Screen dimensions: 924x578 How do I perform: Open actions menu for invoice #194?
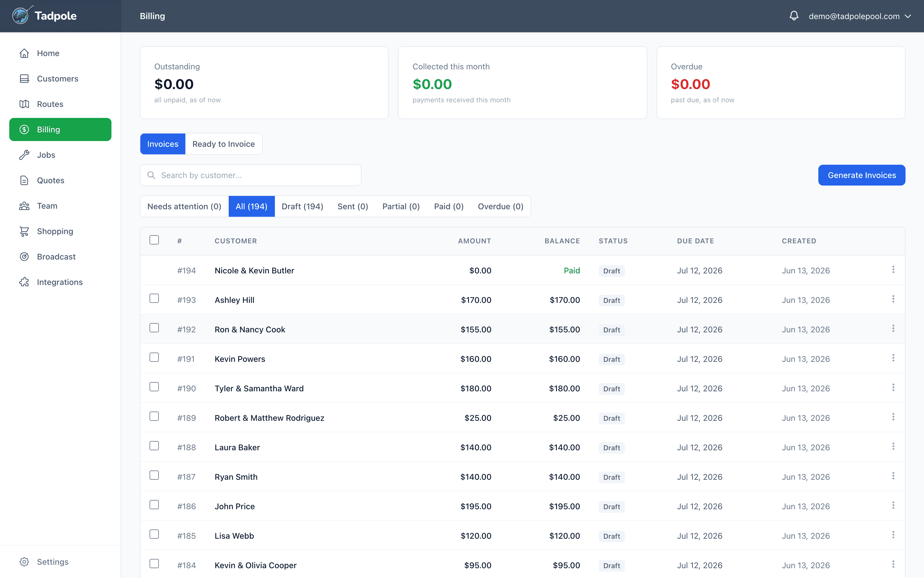tap(893, 270)
